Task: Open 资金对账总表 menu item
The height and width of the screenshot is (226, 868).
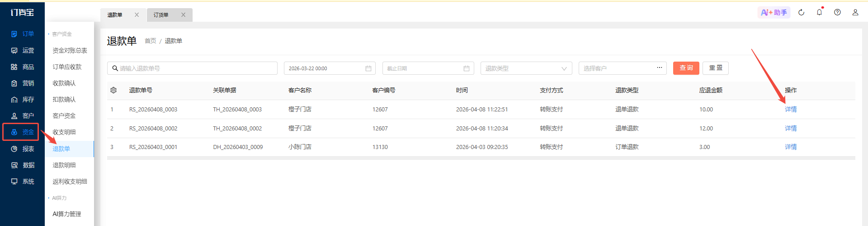Action: (x=70, y=50)
